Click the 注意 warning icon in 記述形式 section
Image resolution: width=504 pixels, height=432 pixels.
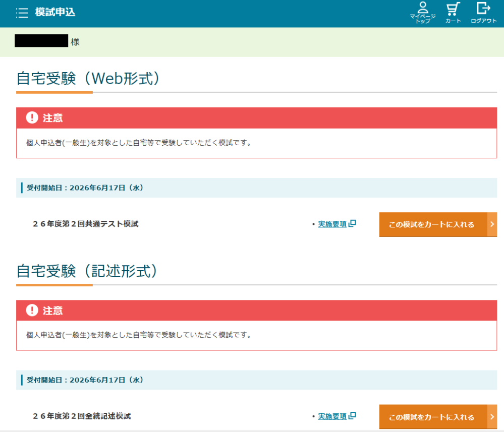coord(32,311)
